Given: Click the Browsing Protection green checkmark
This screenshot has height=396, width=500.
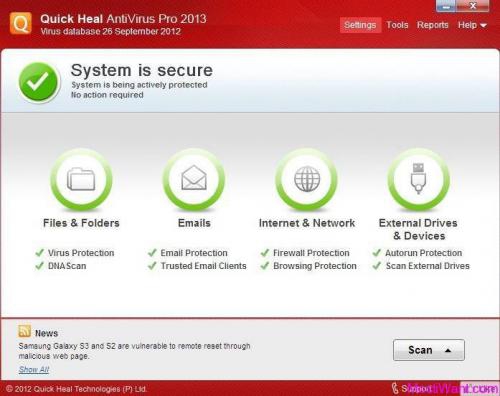Looking at the screenshot, I should pos(265,266).
